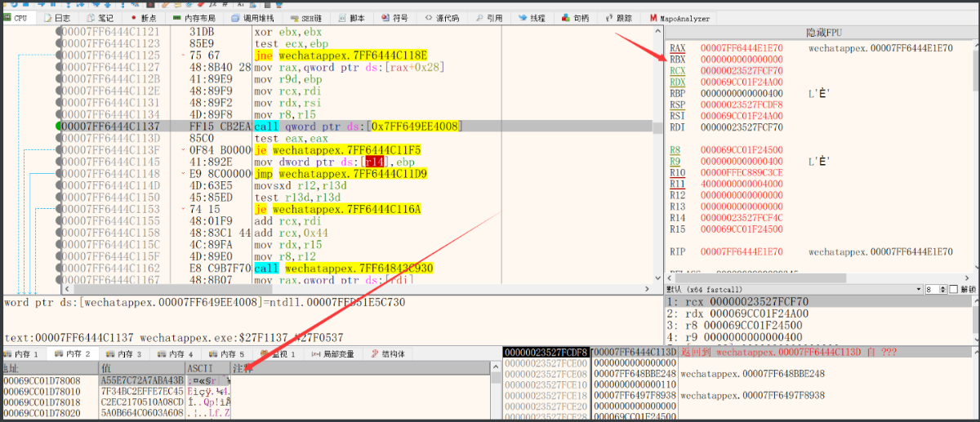Click the ASCII column header in the dump
The width and height of the screenshot is (980, 422).
[207, 369]
